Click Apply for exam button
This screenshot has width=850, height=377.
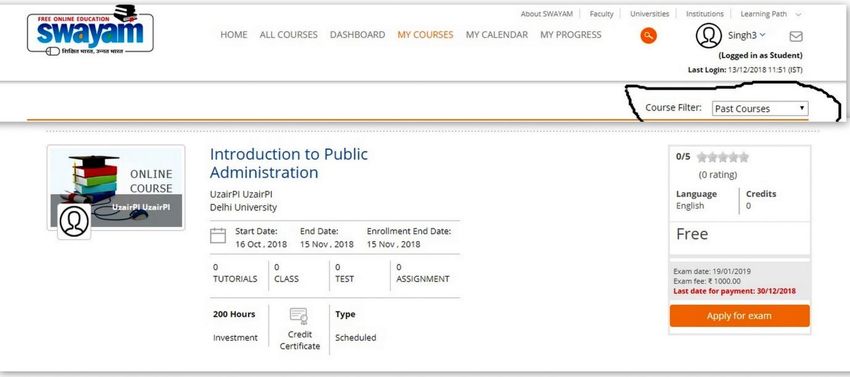739,316
